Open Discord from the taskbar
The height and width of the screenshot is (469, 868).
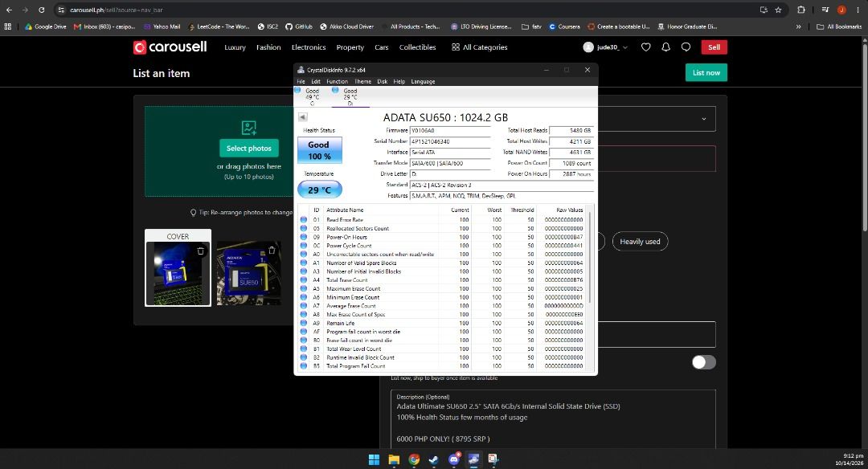(454, 459)
